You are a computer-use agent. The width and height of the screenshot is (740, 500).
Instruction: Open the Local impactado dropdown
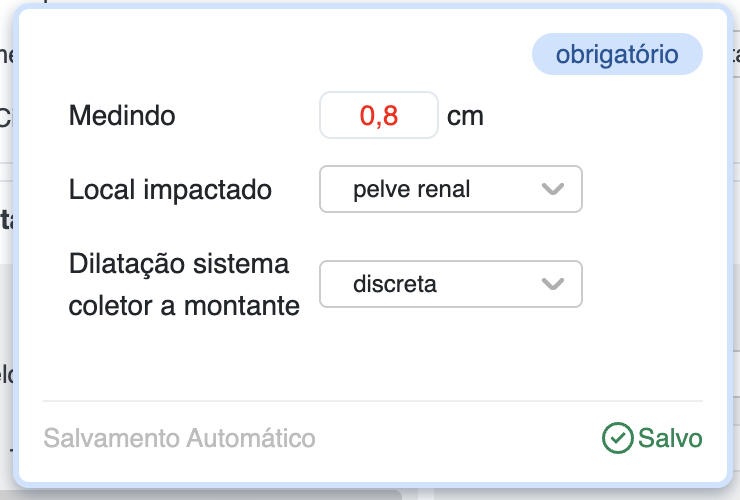450,189
